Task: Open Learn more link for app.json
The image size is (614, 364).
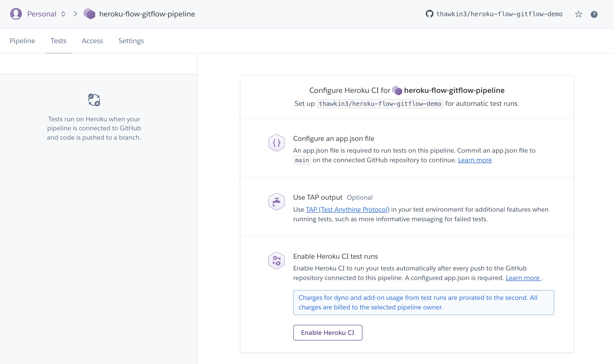Action: [x=475, y=160]
